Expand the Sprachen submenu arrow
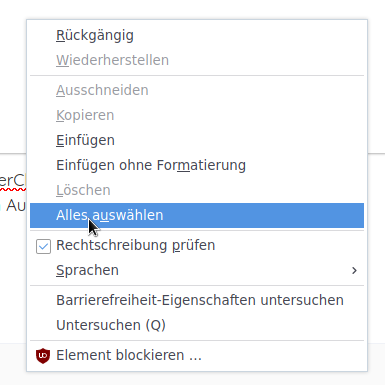This screenshot has height=385, width=385. tap(354, 270)
